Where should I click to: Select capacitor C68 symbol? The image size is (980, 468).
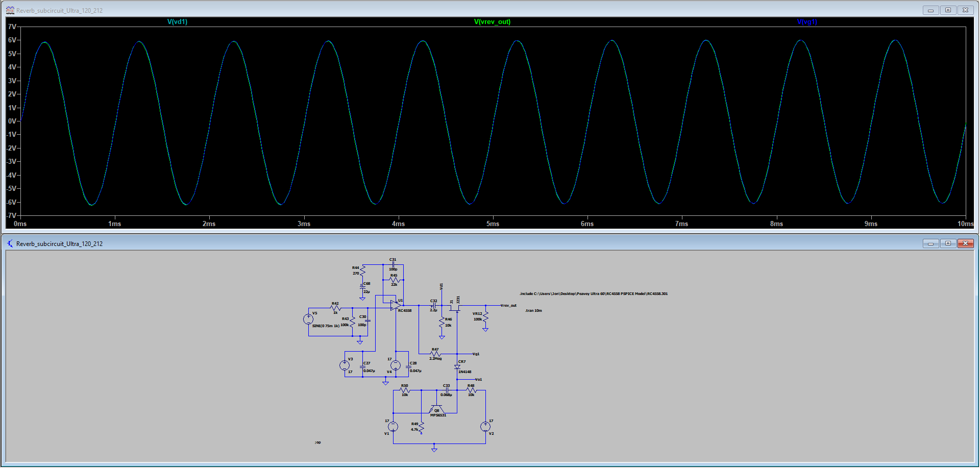(362, 288)
